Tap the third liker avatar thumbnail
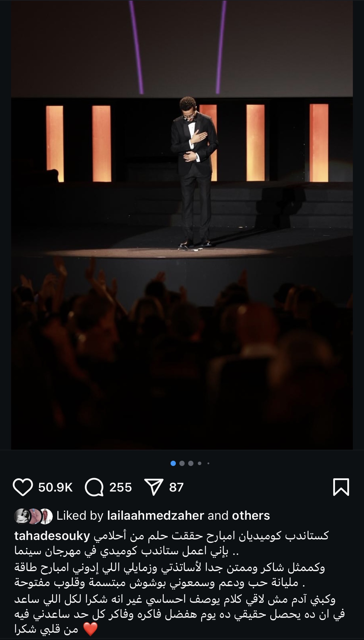Image resolution: width=364 pixels, height=640 pixels. pyautogui.click(x=46, y=516)
